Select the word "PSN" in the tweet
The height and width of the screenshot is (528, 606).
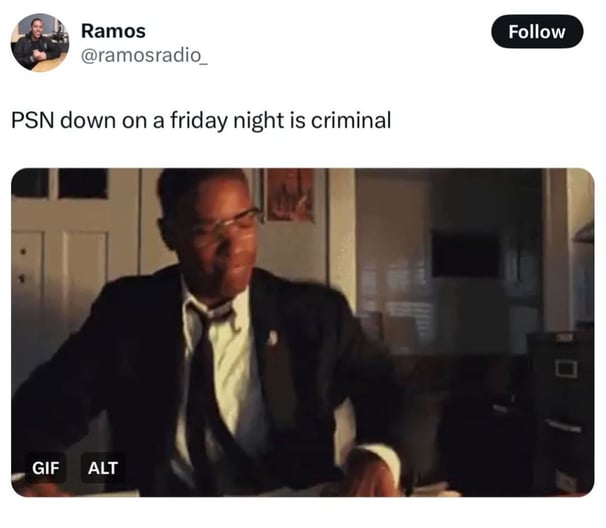pyautogui.click(x=33, y=120)
